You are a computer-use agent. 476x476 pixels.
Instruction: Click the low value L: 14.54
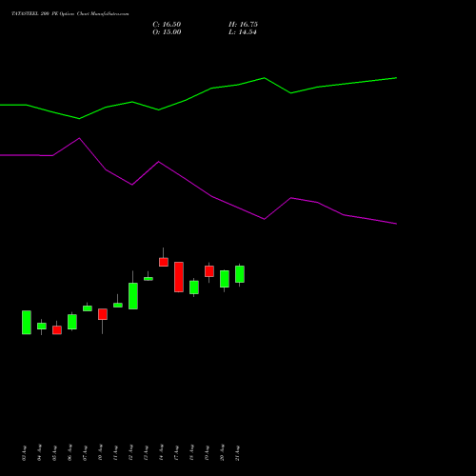click(x=243, y=32)
